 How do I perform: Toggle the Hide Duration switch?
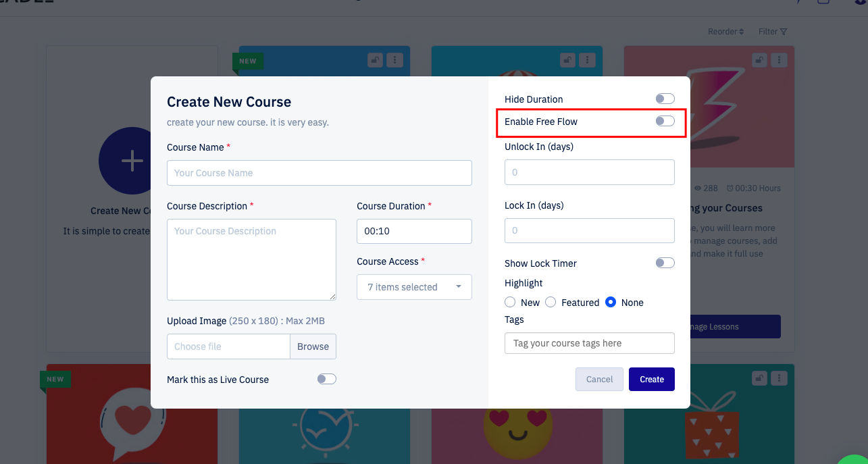(x=665, y=99)
